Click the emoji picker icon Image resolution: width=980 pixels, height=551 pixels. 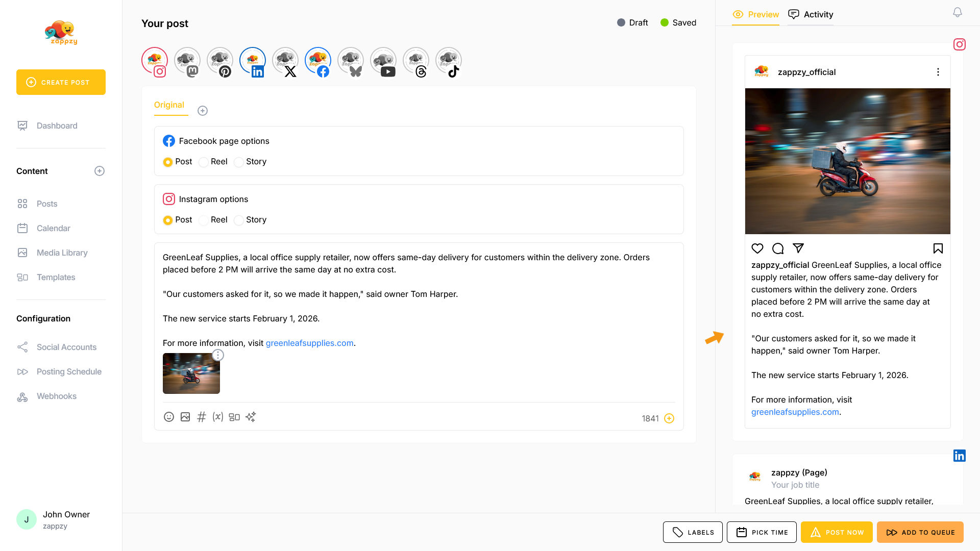click(169, 417)
